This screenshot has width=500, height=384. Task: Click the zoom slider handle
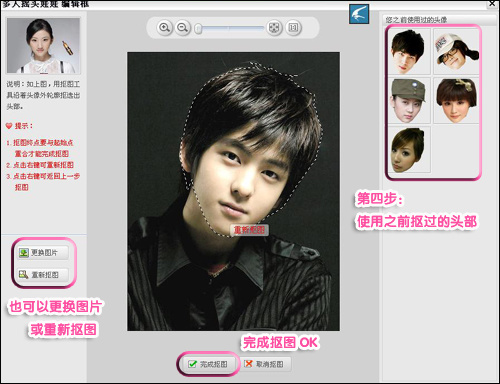198,29
